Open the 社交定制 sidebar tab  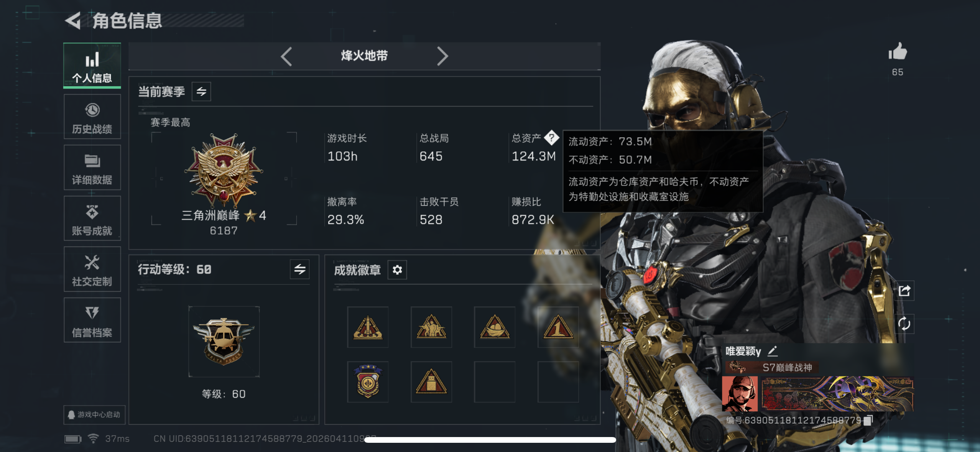coord(92,270)
